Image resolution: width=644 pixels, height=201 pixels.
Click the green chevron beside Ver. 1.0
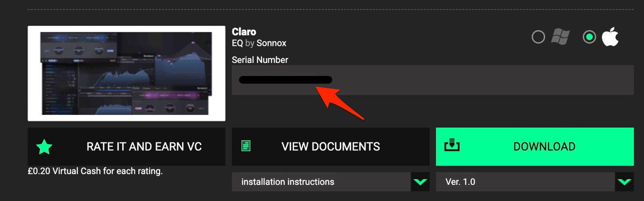point(624,182)
